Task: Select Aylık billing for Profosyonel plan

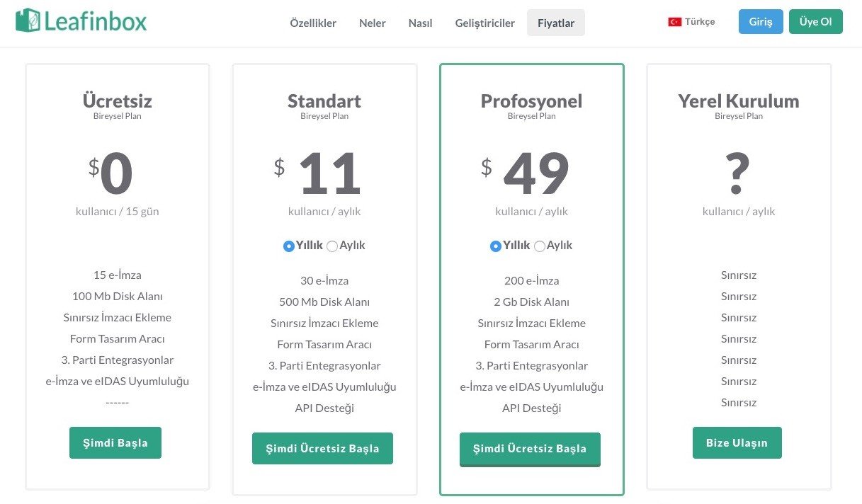Action: pyautogui.click(x=540, y=246)
